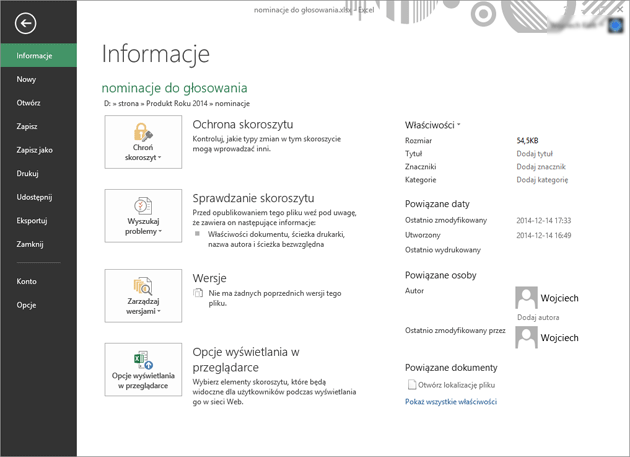Viewport: 630px width, 457px height.
Task: Click the last modified date 2014-12-14 17:33
Action: point(544,220)
